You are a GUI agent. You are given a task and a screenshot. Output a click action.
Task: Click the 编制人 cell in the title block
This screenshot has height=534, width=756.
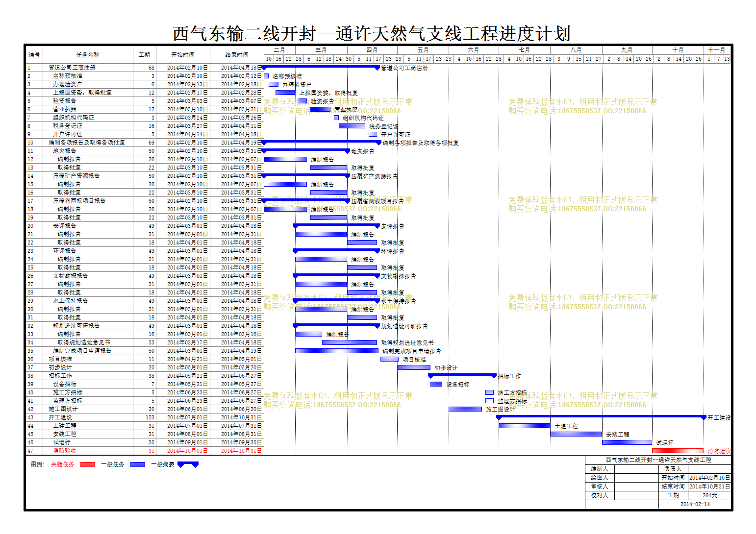[x=600, y=469]
